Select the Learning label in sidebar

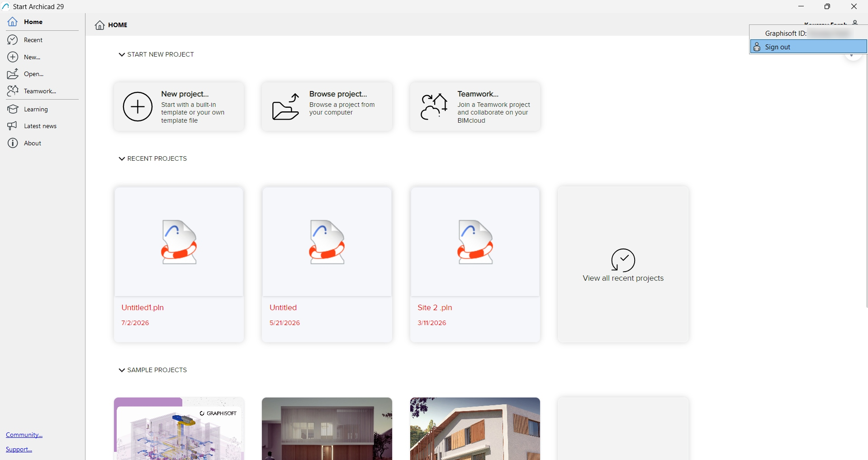tap(36, 109)
